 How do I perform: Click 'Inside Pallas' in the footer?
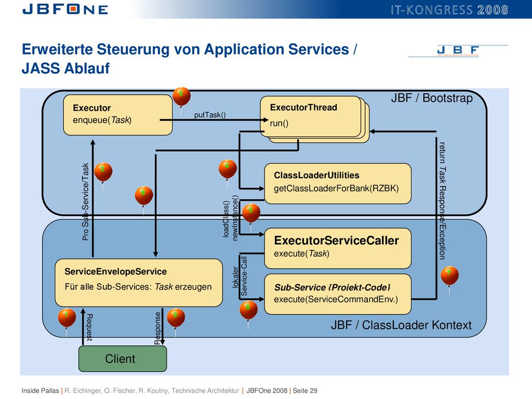[x=41, y=391]
